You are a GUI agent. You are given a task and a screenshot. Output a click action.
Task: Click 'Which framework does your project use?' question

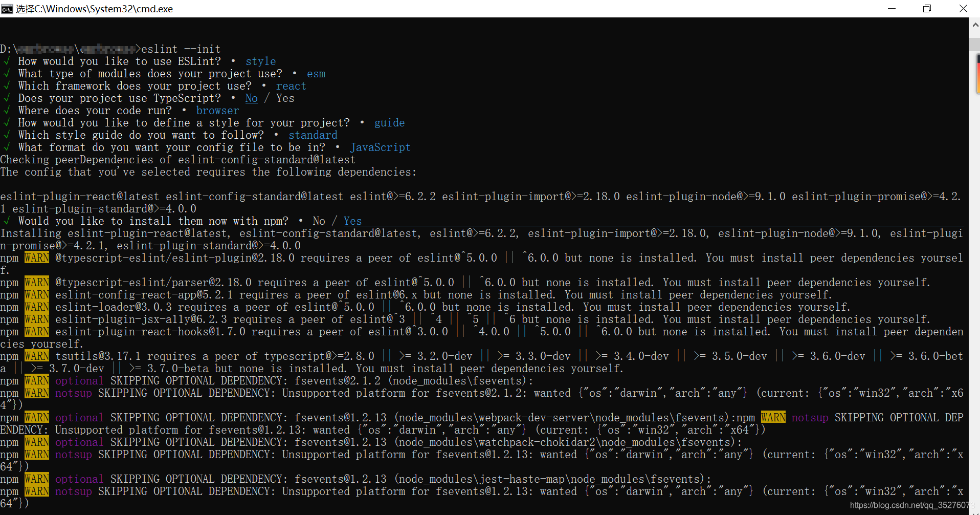point(135,86)
